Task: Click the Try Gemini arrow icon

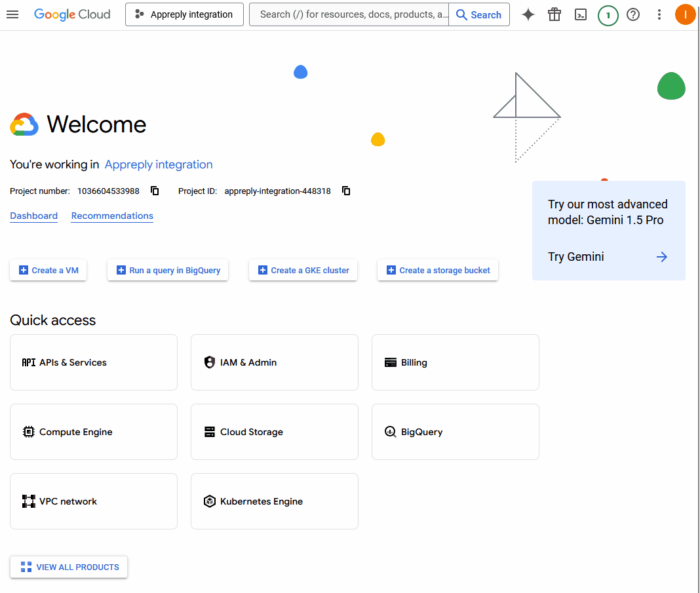Action: click(x=661, y=257)
